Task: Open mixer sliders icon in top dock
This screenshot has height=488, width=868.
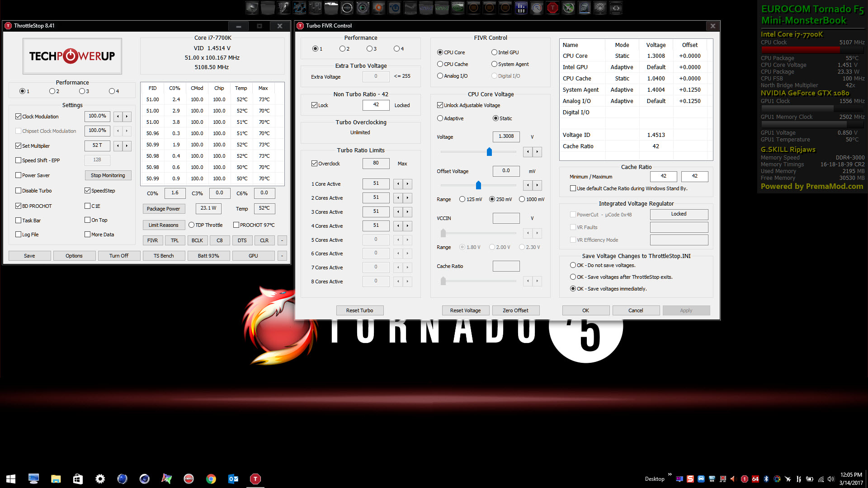Action: pos(315,8)
